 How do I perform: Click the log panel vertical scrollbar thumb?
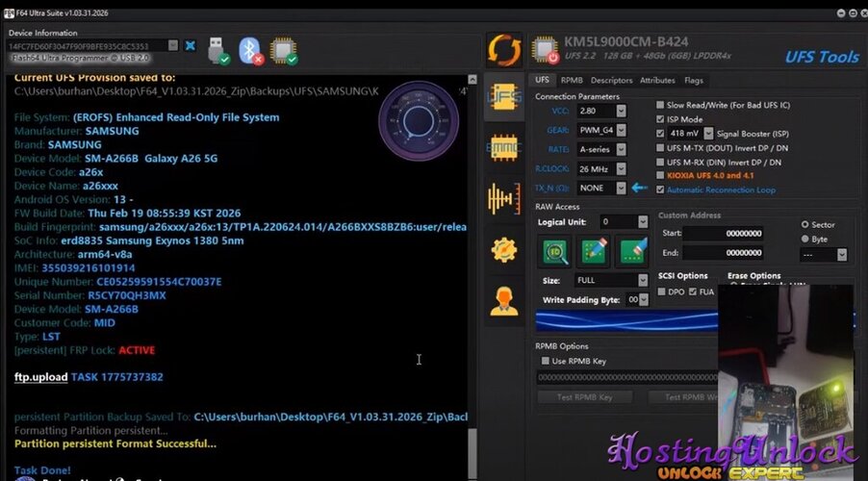click(472, 453)
